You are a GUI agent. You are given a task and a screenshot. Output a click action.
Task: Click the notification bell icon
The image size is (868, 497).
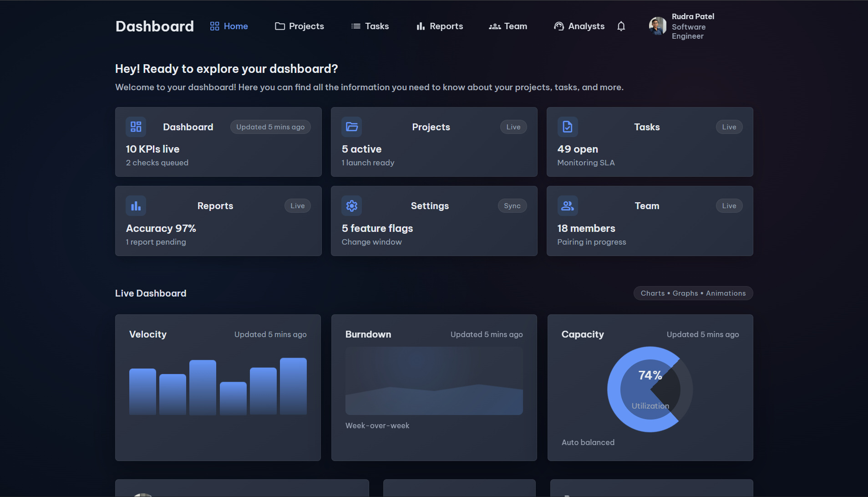[x=621, y=26]
